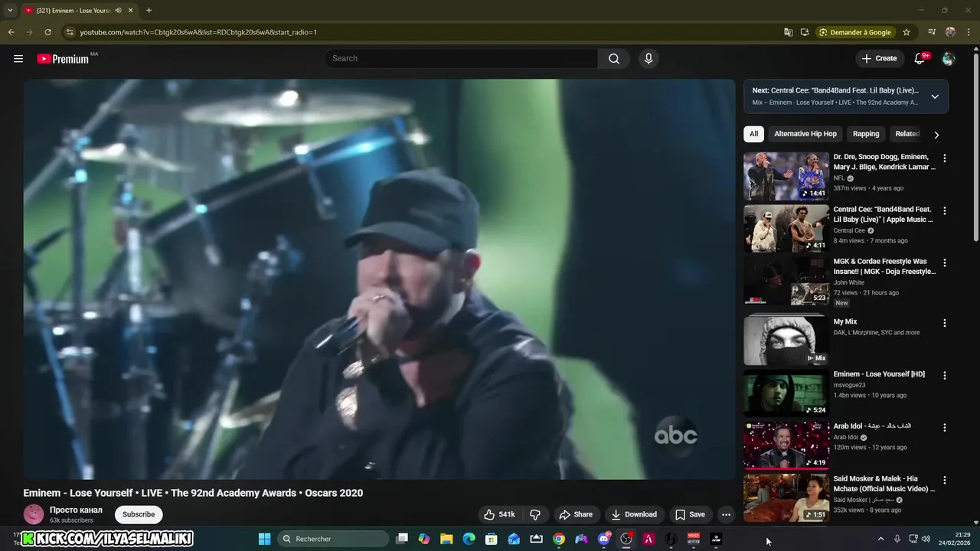Click the Share button
The height and width of the screenshot is (551, 980).
coord(576,514)
